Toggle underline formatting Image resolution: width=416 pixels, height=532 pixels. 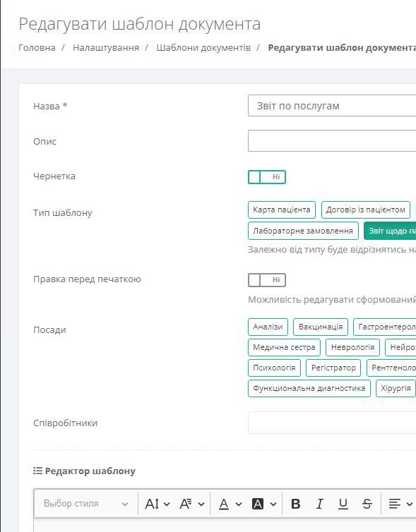coord(343,504)
